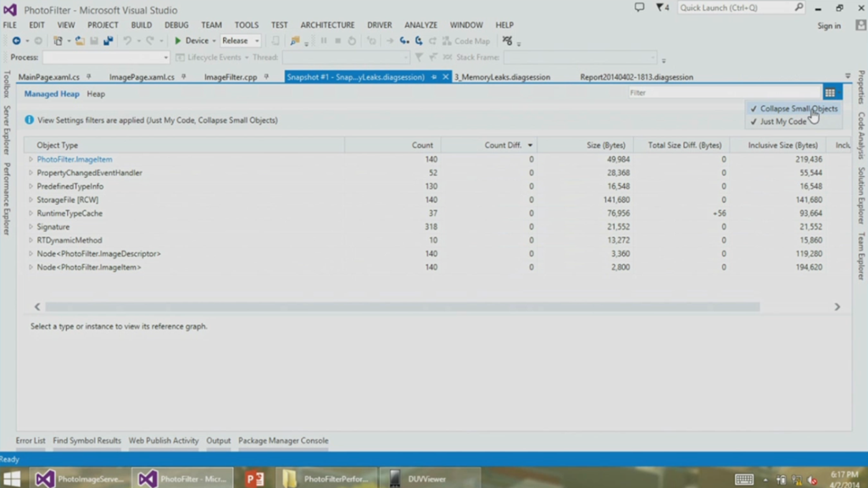The image size is (868, 488).
Task: Expand the PhotoFilter.ImageItem row
Action: click(31, 159)
